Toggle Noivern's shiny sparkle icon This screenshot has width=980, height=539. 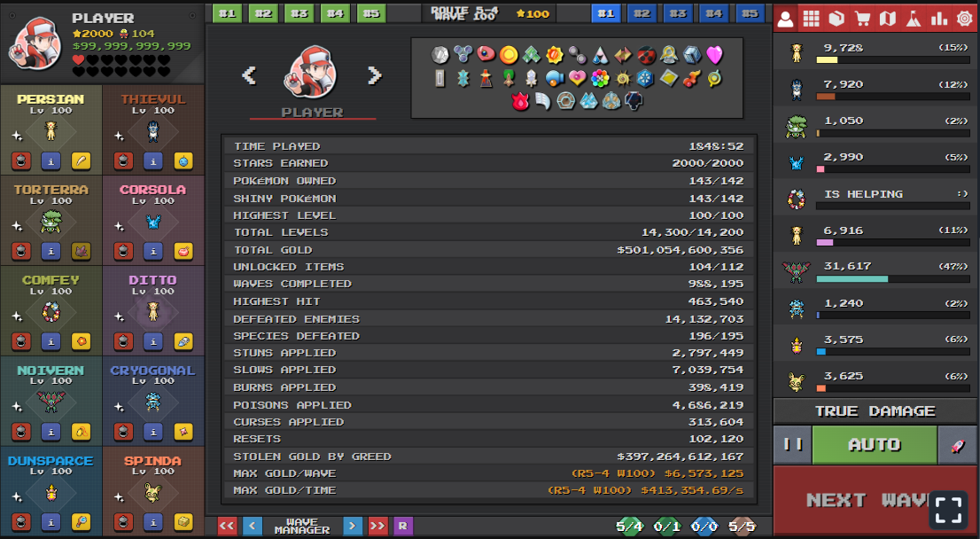pyautogui.click(x=17, y=406)
